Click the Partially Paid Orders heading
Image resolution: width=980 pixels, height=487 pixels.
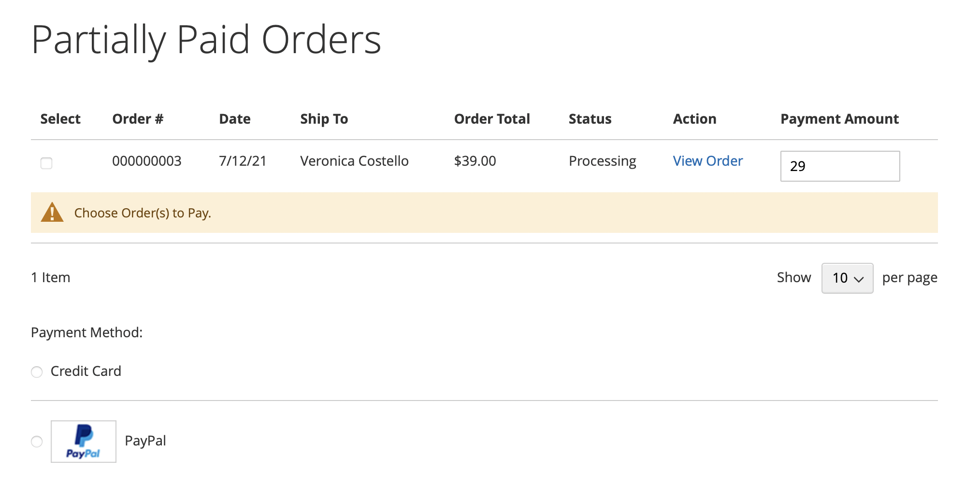[x=206, y=40]
